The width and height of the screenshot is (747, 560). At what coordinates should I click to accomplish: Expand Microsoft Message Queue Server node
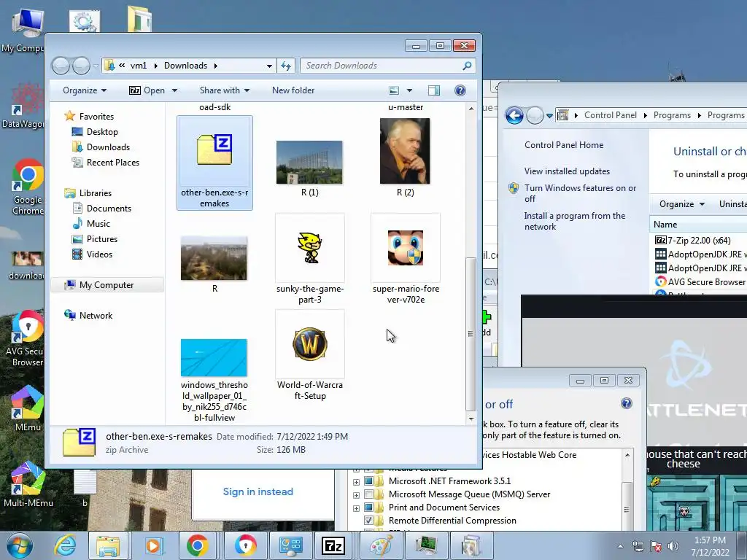coord(356,495)
